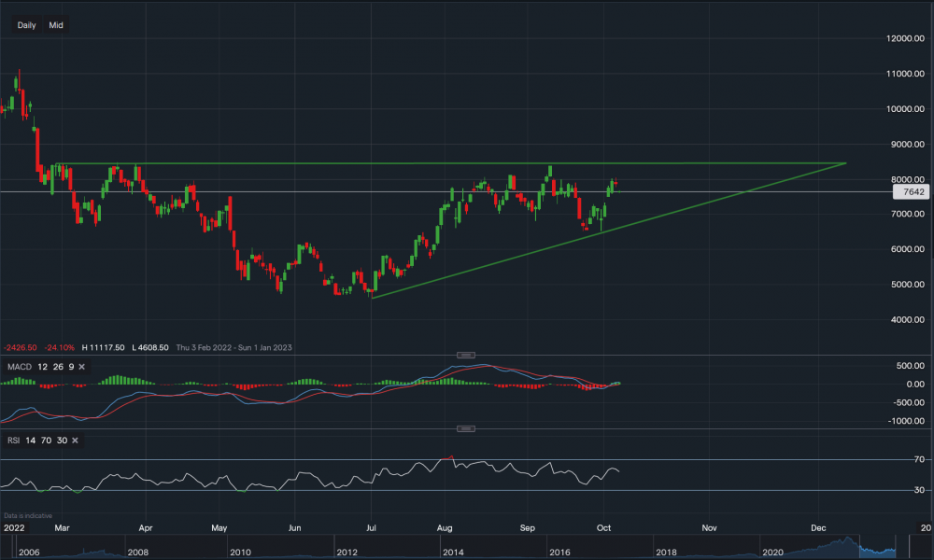Click the white horizontal price line
934x560 pixels.
pos(280,191)
